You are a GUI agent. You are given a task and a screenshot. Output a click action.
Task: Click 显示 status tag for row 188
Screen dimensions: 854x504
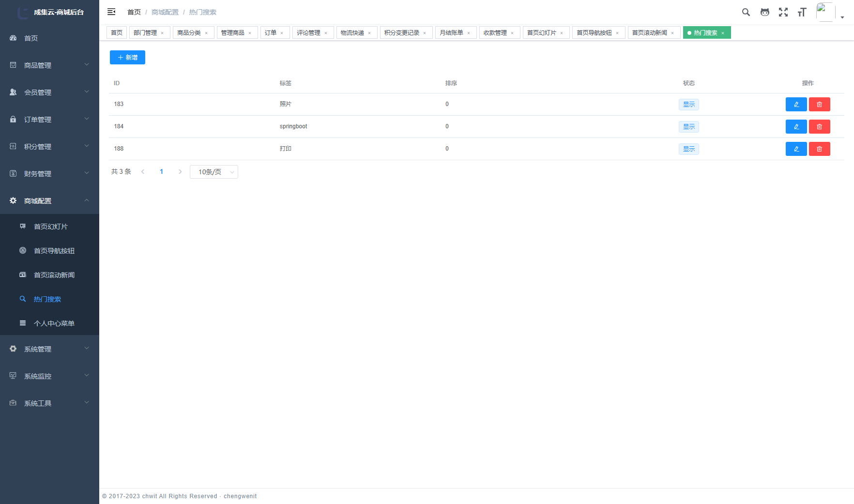tap(689, 149)
